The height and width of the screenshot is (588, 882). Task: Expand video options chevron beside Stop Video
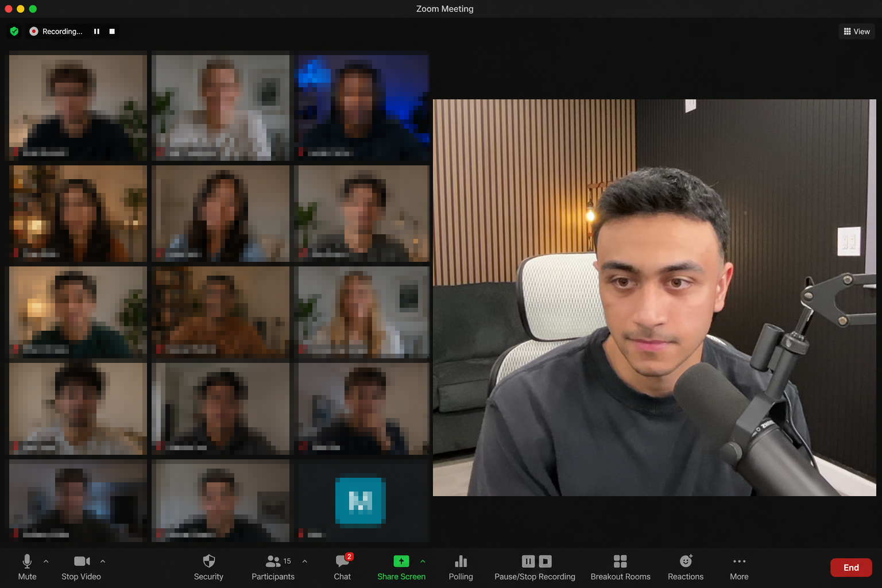point(103,561)
